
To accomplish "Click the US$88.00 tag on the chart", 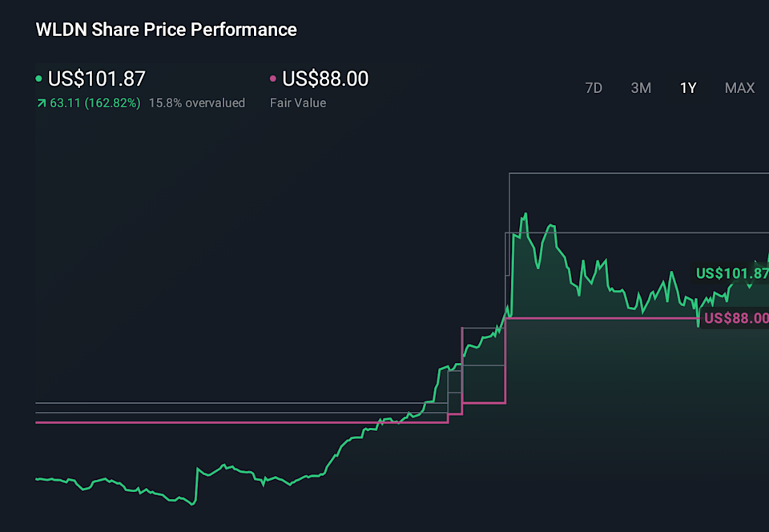I will (735, 318).
